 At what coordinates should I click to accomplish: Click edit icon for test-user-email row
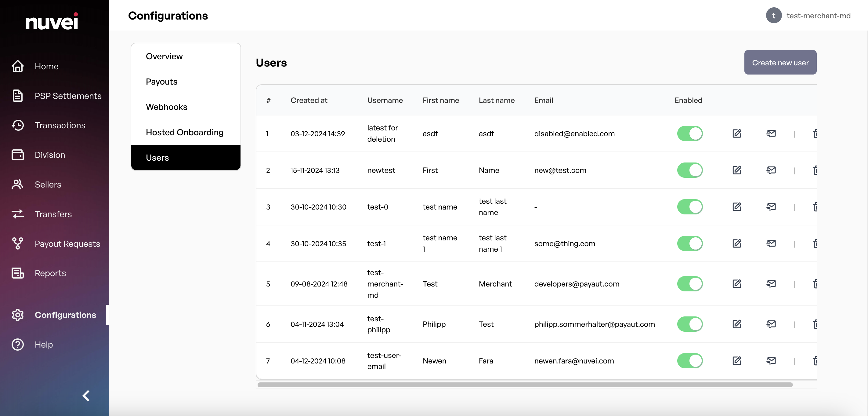(736, 361)
